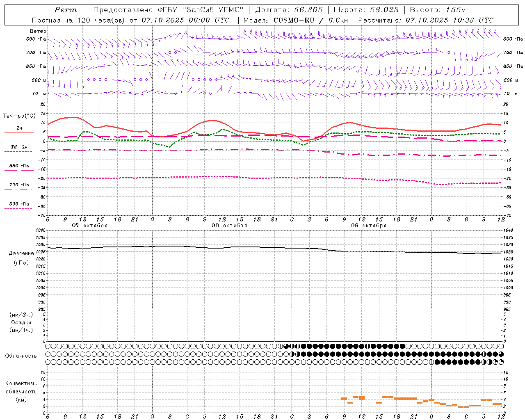This screenshot has height=420, width=525.
Task: Click the "Тем-ра(°C)" temperature panel label
Action: pos(19,116)
